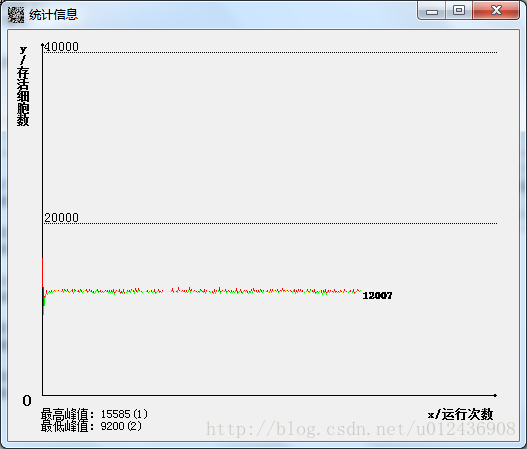This screenshot has height=449, width=527.
Task: Minimize the 统计信息 window
Action: click(432, 11)
